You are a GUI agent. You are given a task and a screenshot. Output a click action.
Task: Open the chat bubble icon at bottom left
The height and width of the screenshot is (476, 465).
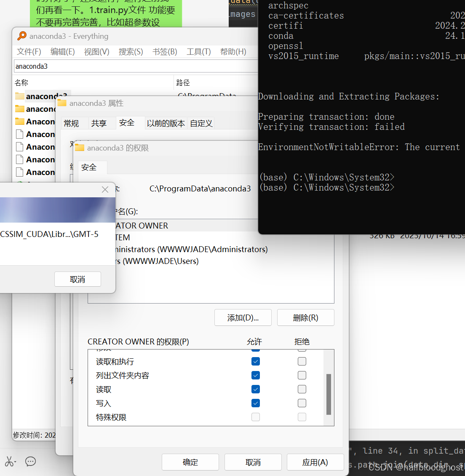click(30, 461)
